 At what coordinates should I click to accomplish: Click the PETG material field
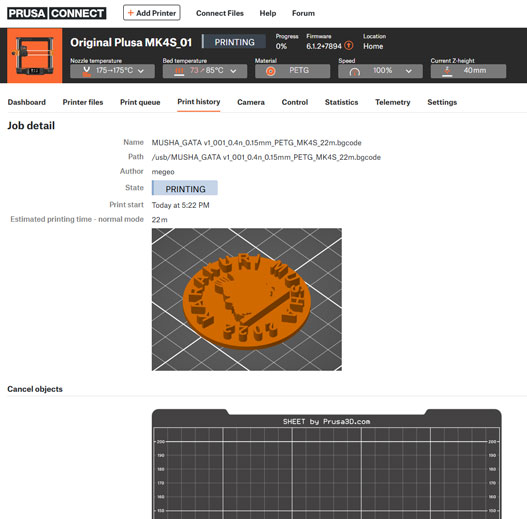click(x=292, y=71)
